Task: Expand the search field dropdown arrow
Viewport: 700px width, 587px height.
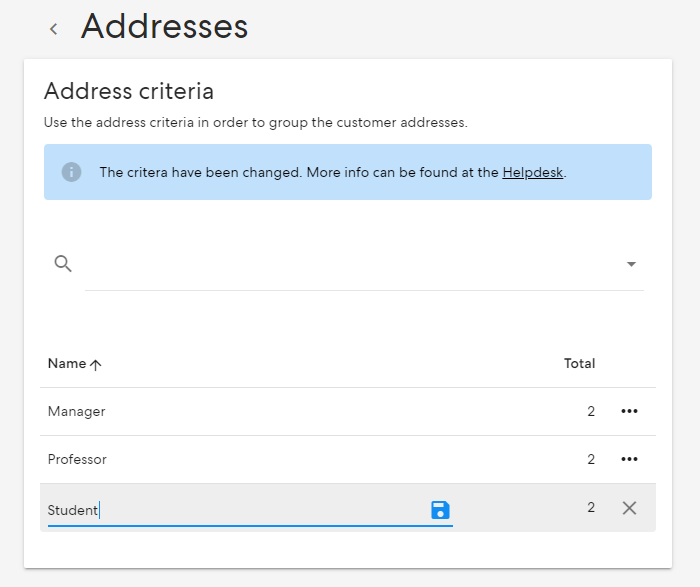Action: point(631,264)
